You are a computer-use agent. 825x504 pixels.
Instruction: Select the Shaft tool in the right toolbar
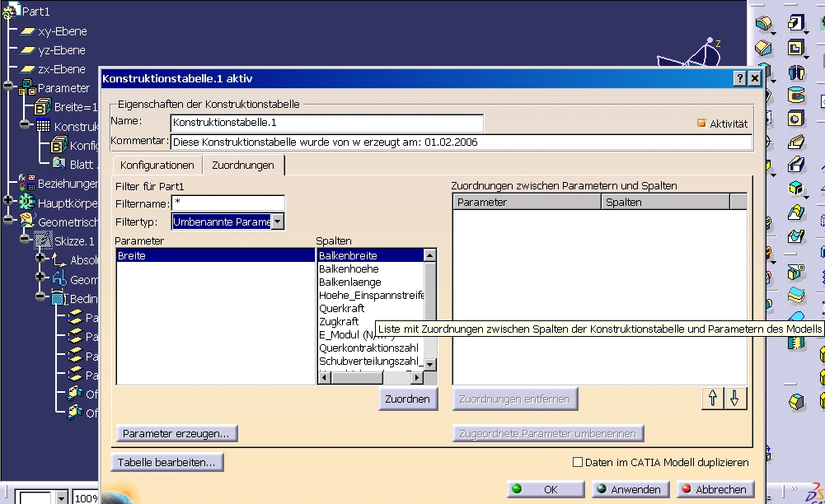pyautogui.click(x=795, y=72)
